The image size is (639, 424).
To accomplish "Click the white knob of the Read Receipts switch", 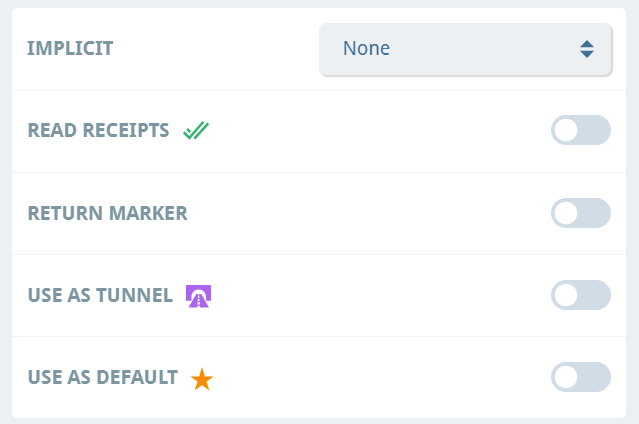I will [x=566, y=130].
